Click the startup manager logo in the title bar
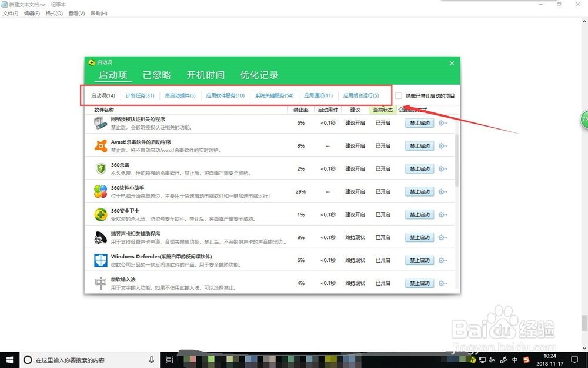The height and width of the screenshot is (368, 588). tap(91, 62)
